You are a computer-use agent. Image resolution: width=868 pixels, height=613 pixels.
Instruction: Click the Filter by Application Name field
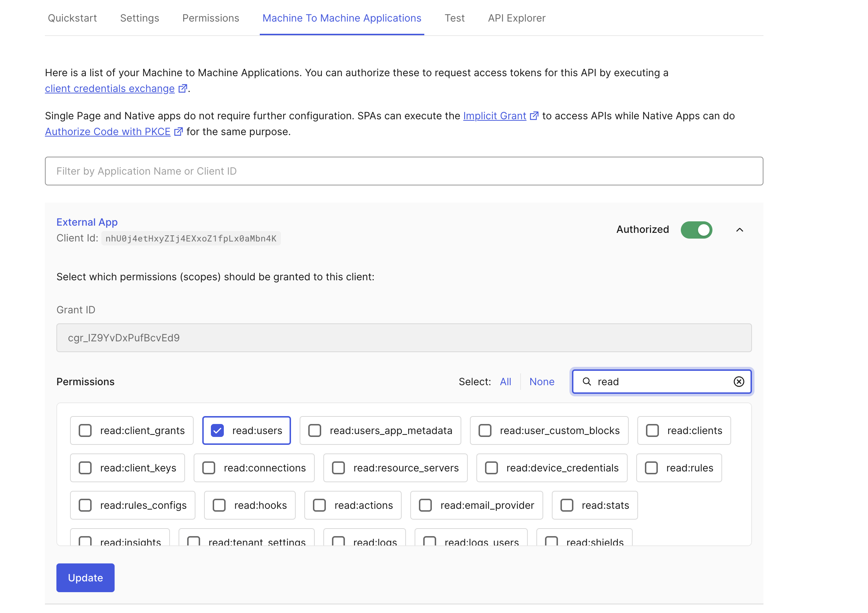[x=404, y=171]
